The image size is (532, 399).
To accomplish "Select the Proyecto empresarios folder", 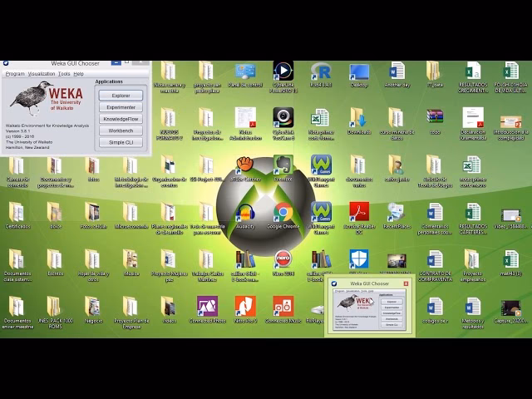I will [x=473, y=266].
